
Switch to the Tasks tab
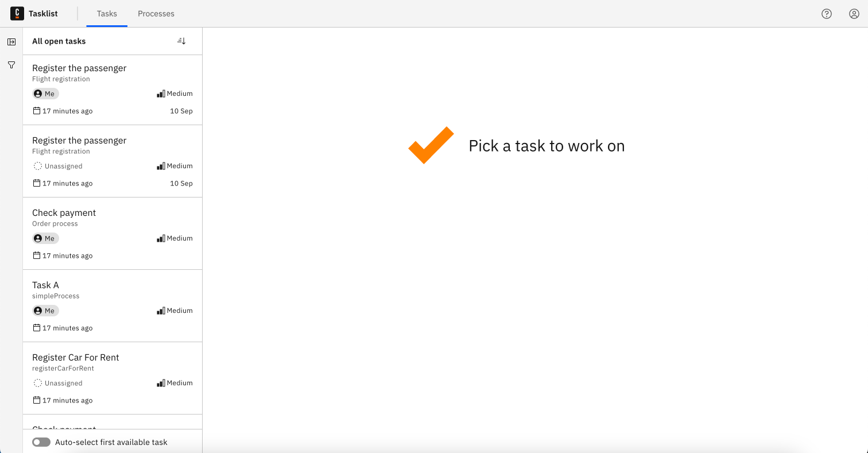(x=106, y=13)
